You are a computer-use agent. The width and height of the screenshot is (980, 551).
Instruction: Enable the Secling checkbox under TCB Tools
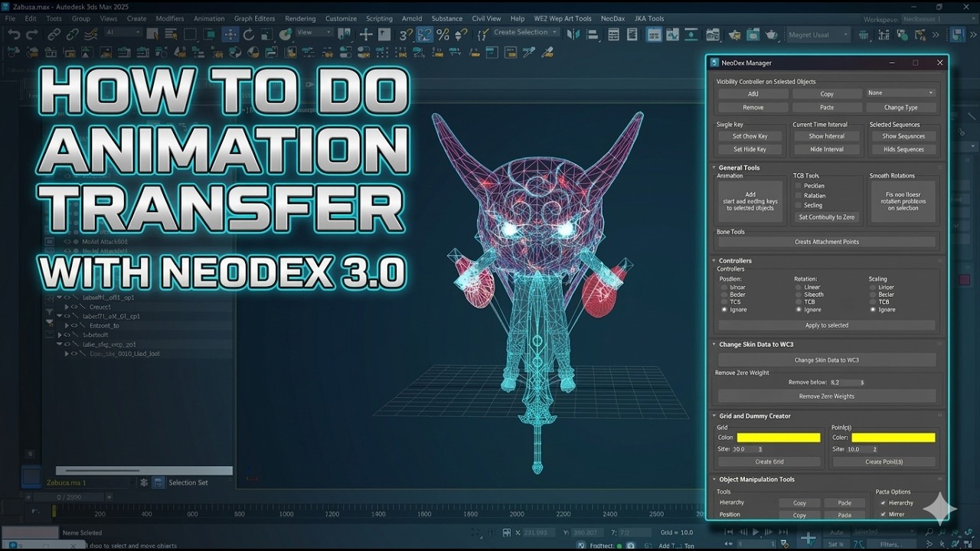point(799,205)
